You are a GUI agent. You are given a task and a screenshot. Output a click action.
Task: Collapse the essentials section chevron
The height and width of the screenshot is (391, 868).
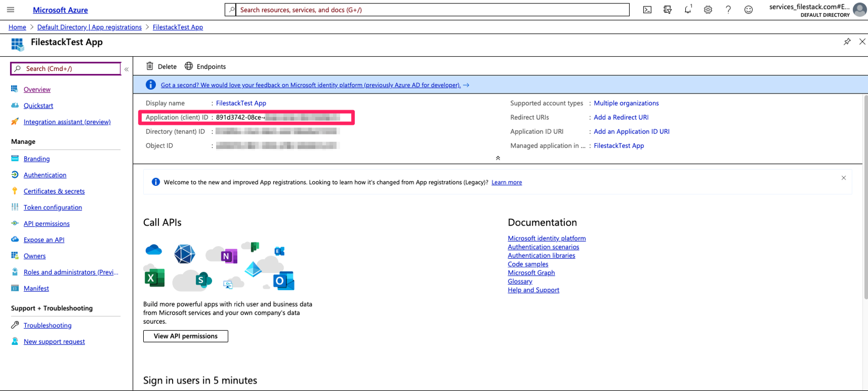click(498, 158)
